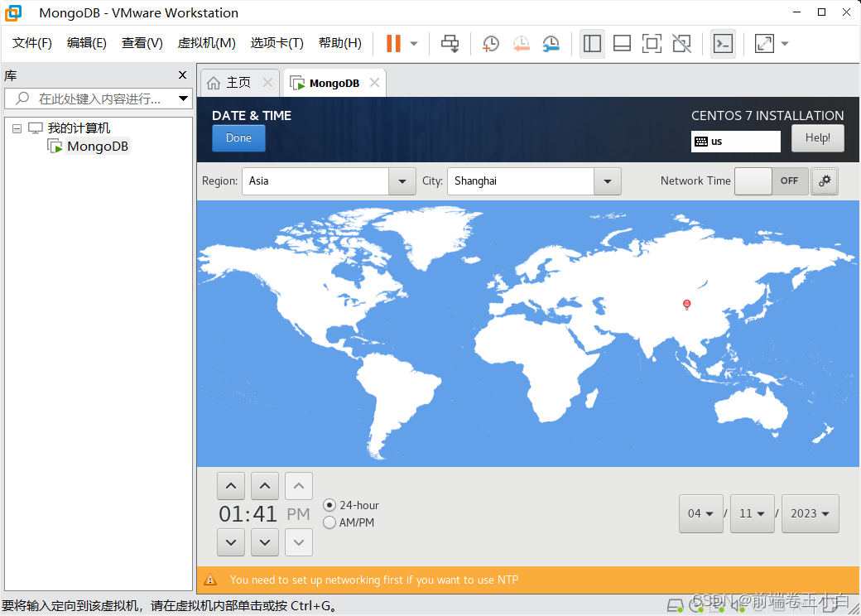Click the AM/PM down arrow

299,542
